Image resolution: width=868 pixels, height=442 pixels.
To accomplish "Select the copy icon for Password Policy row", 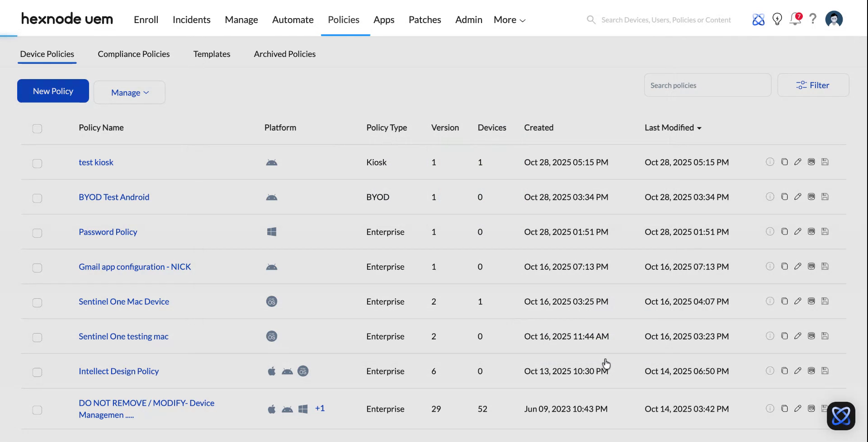I will (784, 231).
